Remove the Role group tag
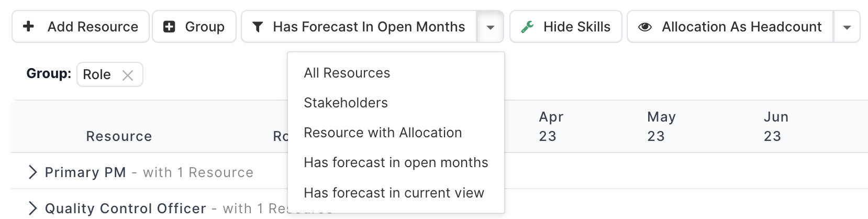 click(128, 75)
